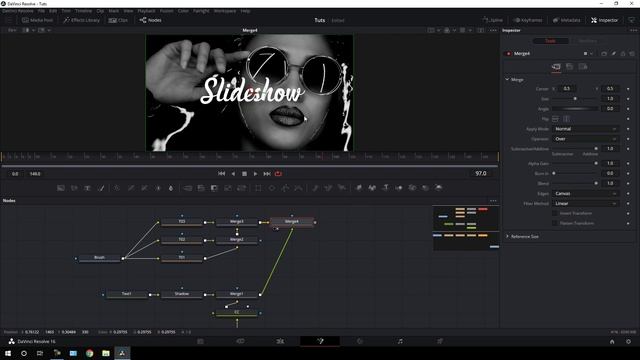This screenshot has height=360, width=640.
Task: Lock the Merge4 inspector controls
Action: coord(623,53)
